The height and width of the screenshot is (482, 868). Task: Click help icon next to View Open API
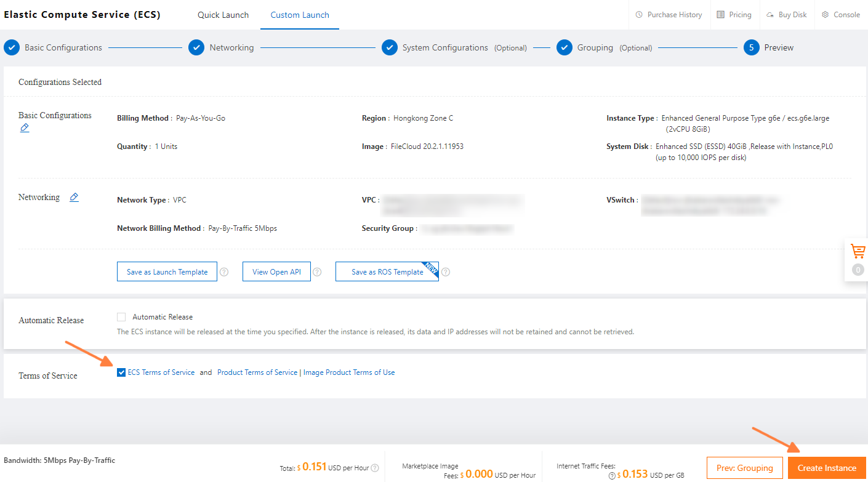pyautogui.click(x=317, y=272)
